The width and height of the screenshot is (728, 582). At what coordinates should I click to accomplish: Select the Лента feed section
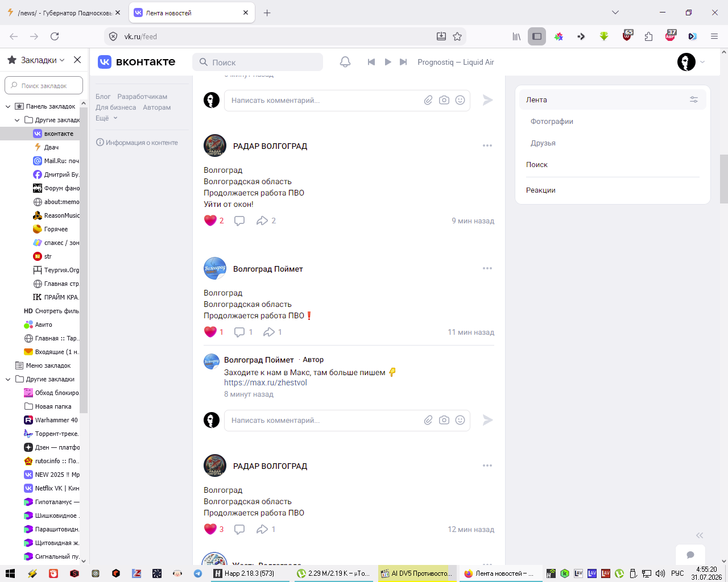[x=613, y=99]
